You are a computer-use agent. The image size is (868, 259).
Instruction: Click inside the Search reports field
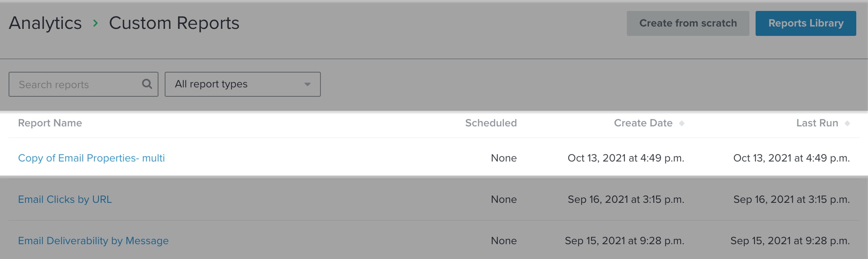70,84
